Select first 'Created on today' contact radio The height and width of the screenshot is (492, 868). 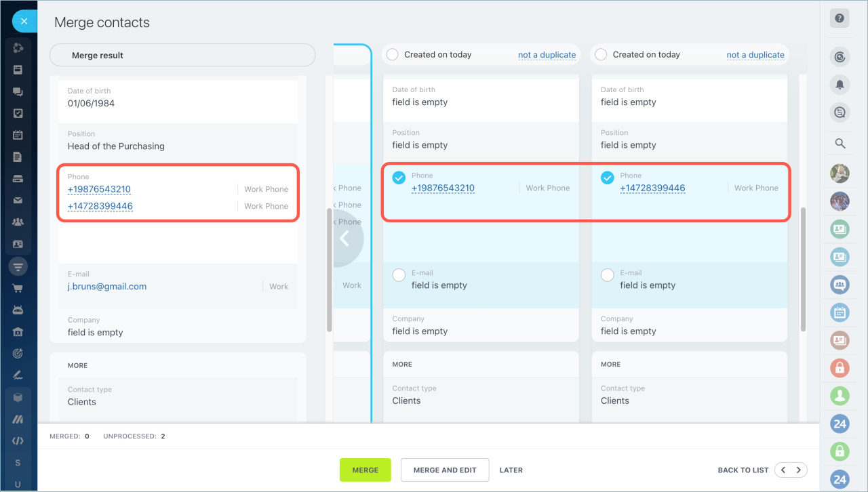(x=392, y=55)
